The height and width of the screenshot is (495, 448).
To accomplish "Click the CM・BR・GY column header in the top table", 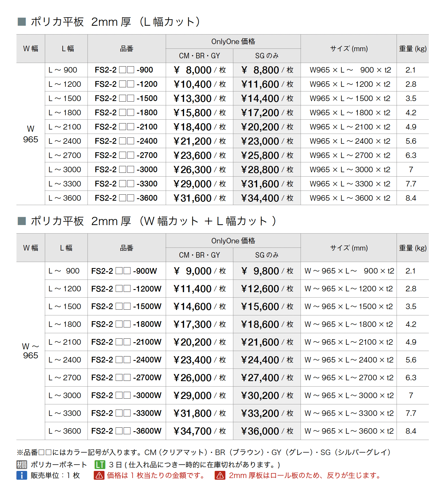I will [x=199, y=56].
